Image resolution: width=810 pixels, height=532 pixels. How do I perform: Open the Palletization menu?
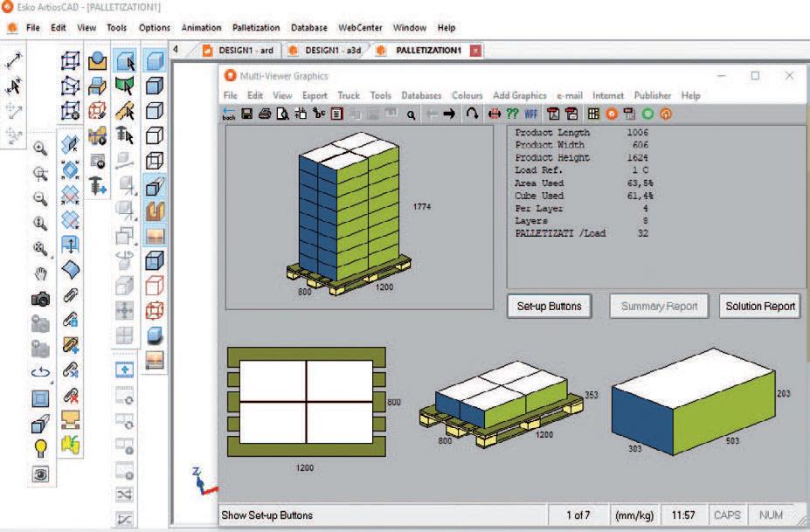coord(256,27)
